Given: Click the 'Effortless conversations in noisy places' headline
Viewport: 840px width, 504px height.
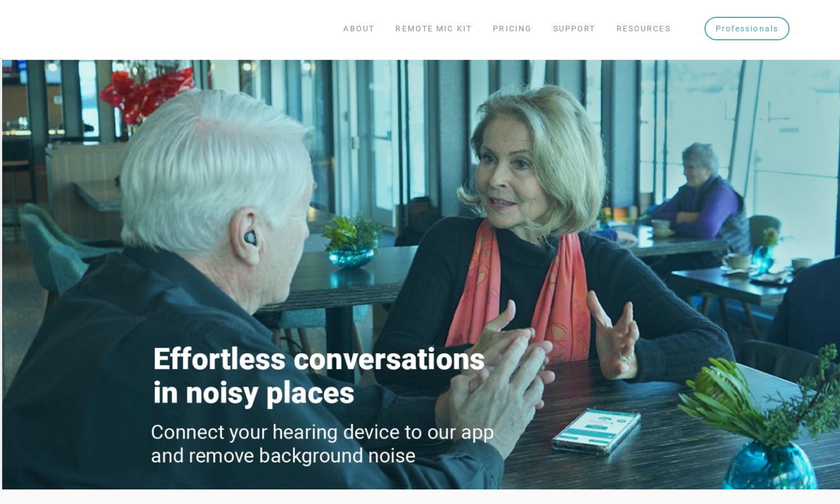Looking at the screenshot, I should tap(319, 375).
